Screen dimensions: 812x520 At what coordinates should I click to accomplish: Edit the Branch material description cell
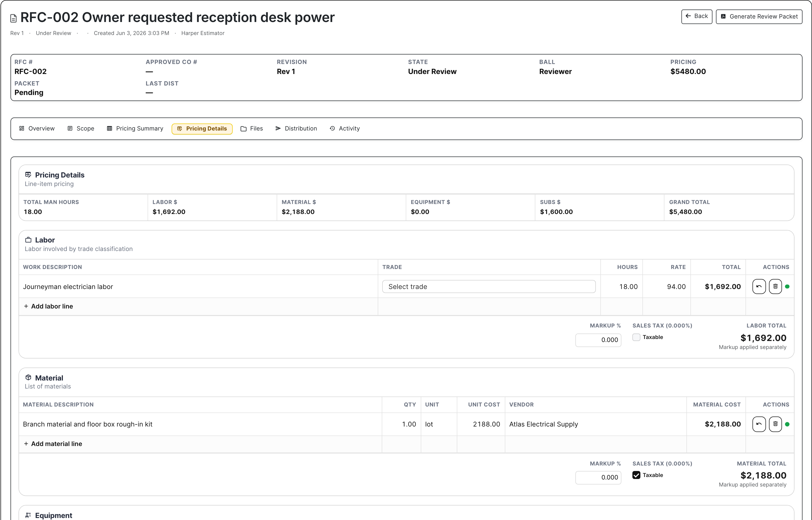[200, 424]
